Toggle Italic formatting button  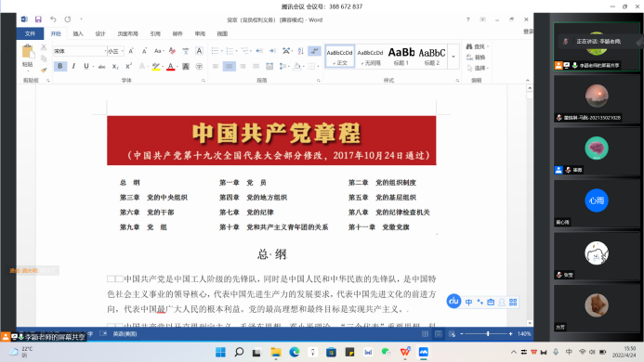73,66
